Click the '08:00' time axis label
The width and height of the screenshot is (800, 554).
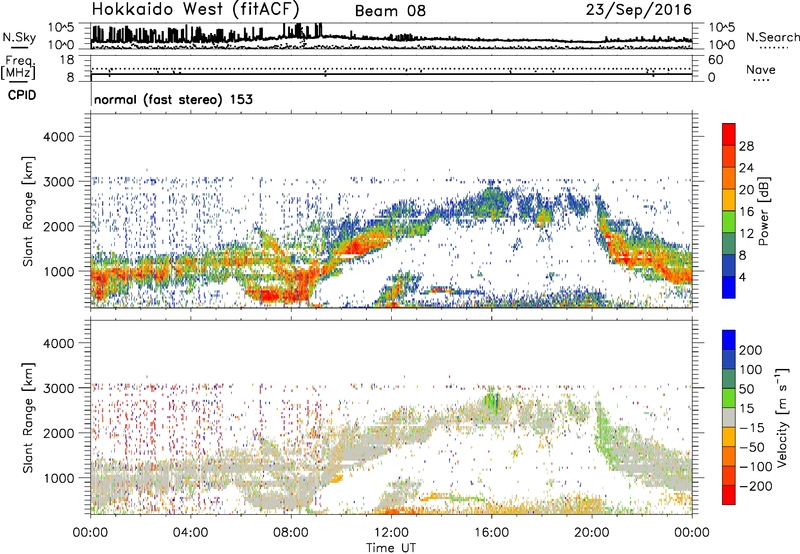pos(291,533)
